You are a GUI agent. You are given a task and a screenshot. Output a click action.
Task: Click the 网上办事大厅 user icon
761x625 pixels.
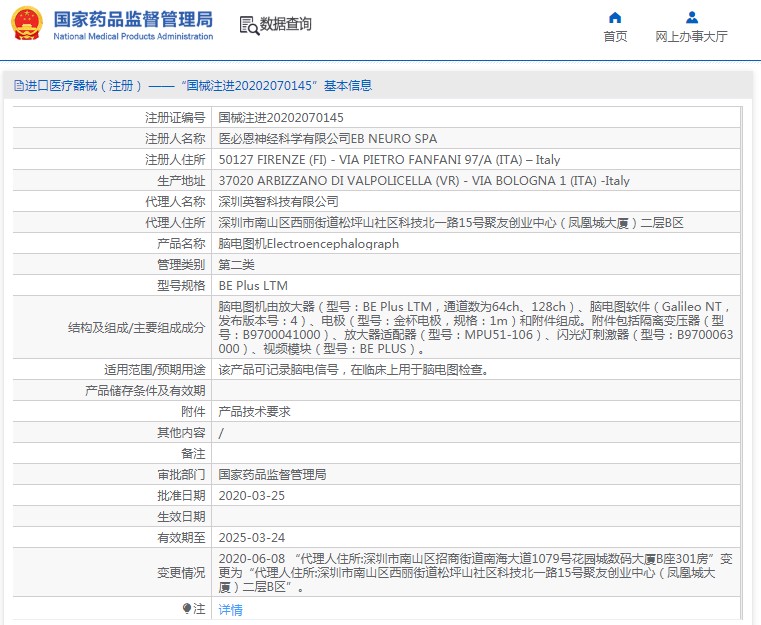(x=692, y=18)
